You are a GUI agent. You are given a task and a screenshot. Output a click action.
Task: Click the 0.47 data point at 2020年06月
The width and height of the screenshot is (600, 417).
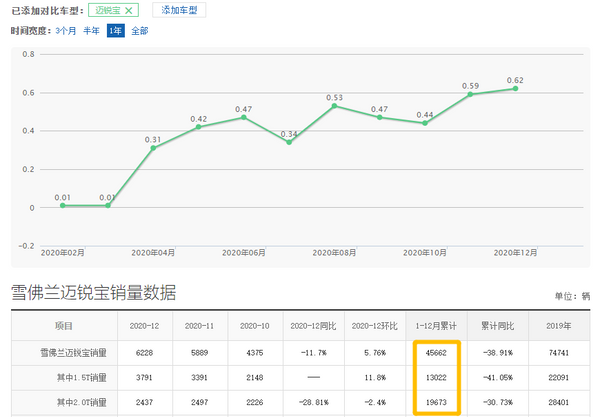coord(244,117)
